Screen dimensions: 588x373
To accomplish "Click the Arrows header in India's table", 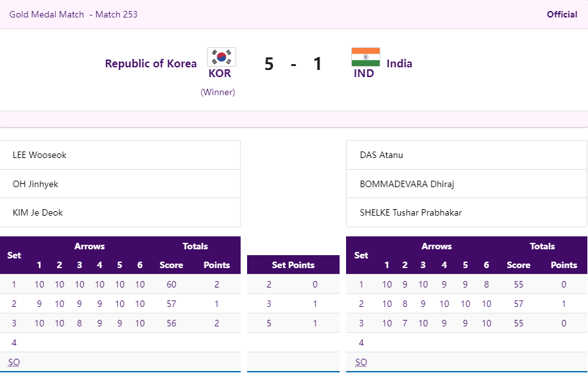I will [x=437, y=246].
